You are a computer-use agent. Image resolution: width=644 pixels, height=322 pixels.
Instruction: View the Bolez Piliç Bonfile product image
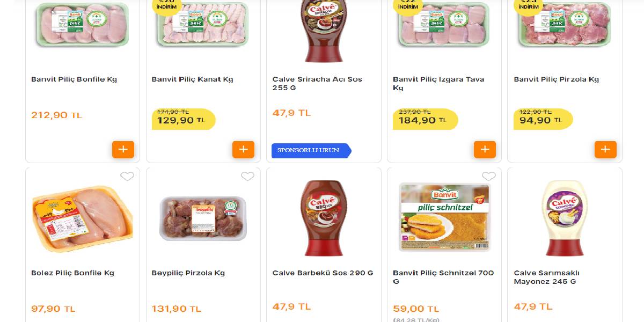click(x=83, y=217)
